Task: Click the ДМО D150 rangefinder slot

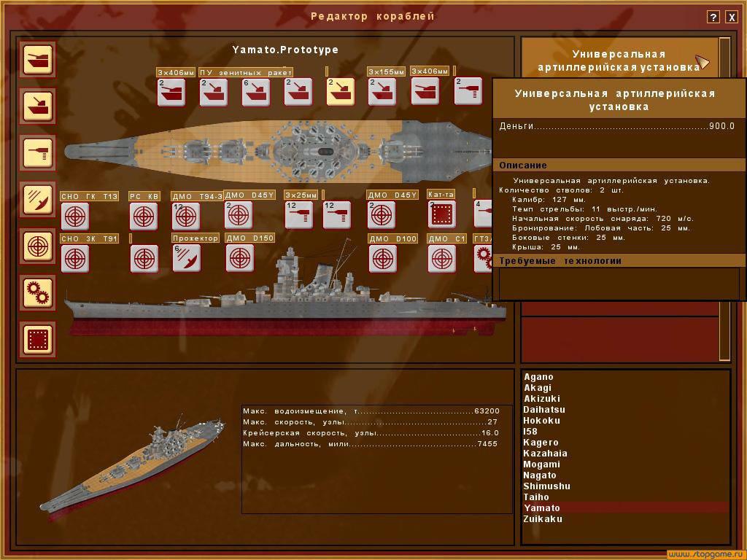Action: [x=239, y=258]
